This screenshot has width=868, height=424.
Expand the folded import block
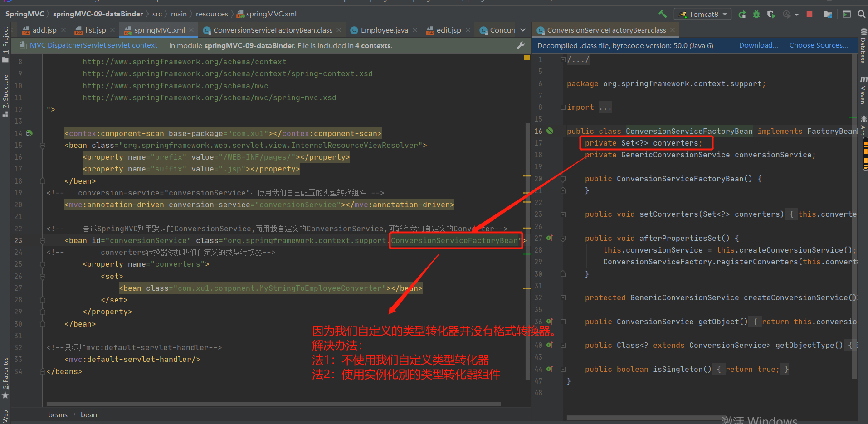tap(563, 107)
